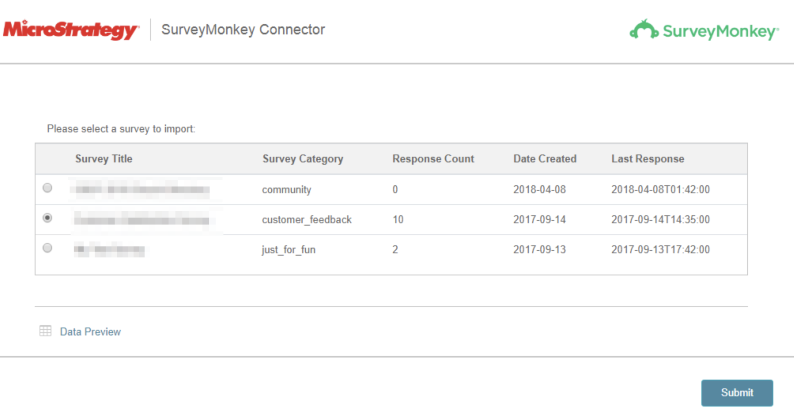This screenshot has width=794, height=415.
Task: Open the Data Preview link
Action: 90,331
